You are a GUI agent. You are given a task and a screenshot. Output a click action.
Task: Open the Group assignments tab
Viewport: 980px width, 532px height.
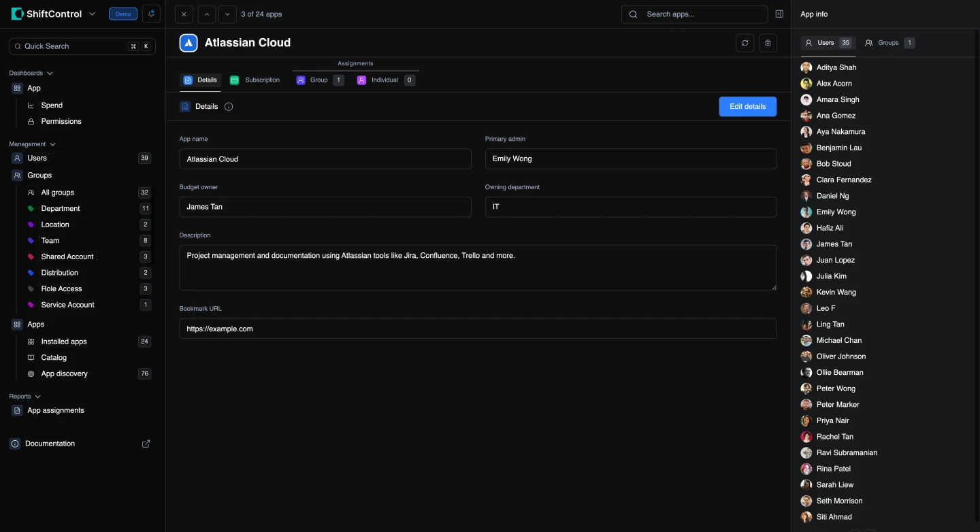point(320,80)
